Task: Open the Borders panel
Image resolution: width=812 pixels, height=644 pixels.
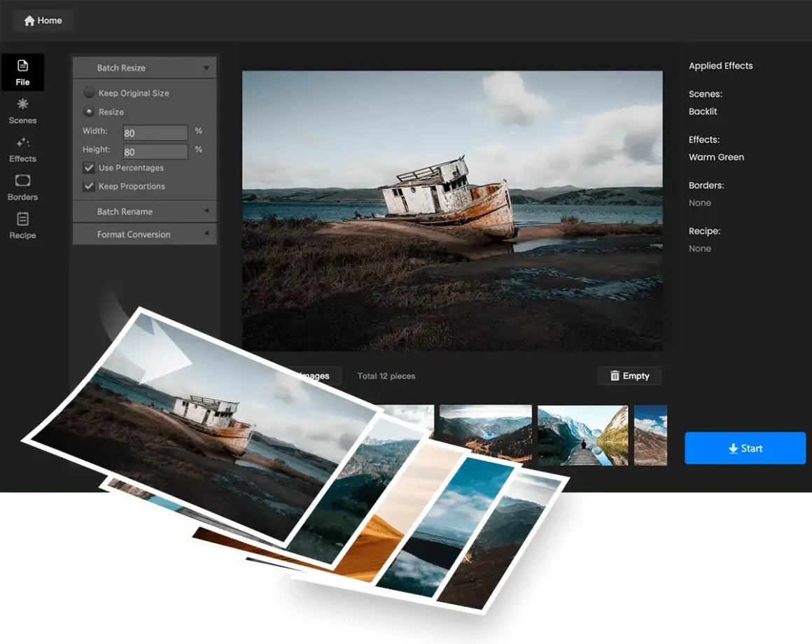Action: point(22,188)
